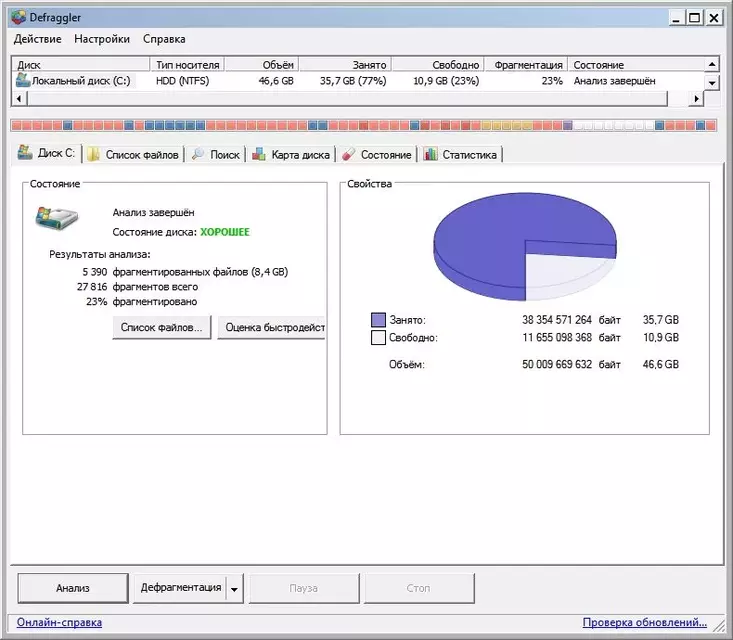733x640 pixels.
Task: Click the Дефрагментация button
Action: point(180,588)
